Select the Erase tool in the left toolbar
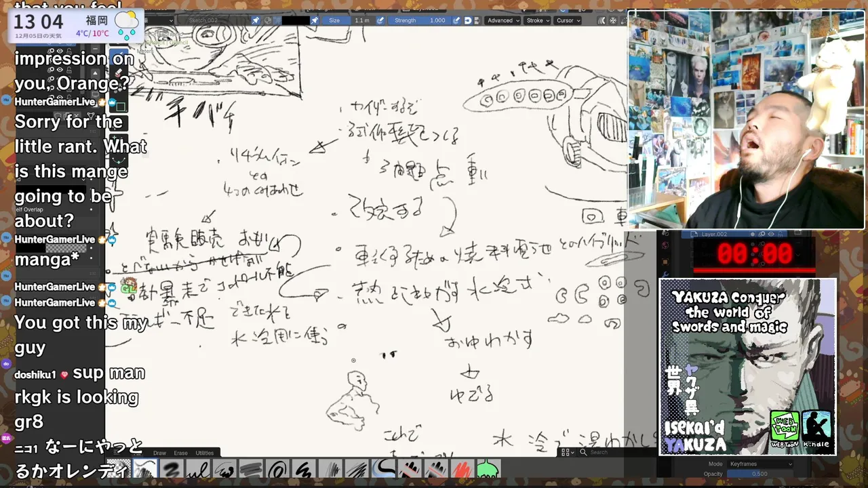 (119, 73)
